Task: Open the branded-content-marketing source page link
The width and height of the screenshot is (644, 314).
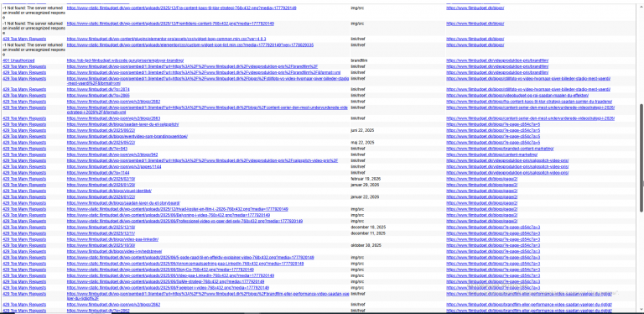Action: coord(500,149)
